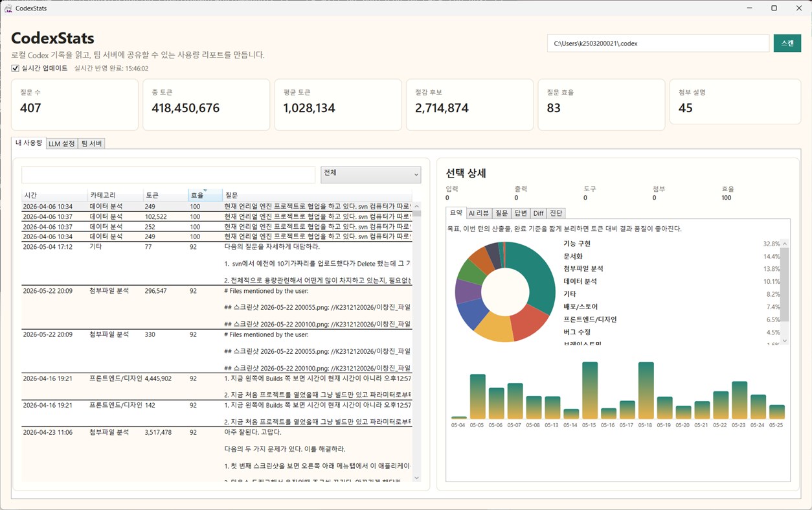The width and height of the screenshot is (812, 510).
Task: Sort by the 시간 column header
Action: (54, 195)
